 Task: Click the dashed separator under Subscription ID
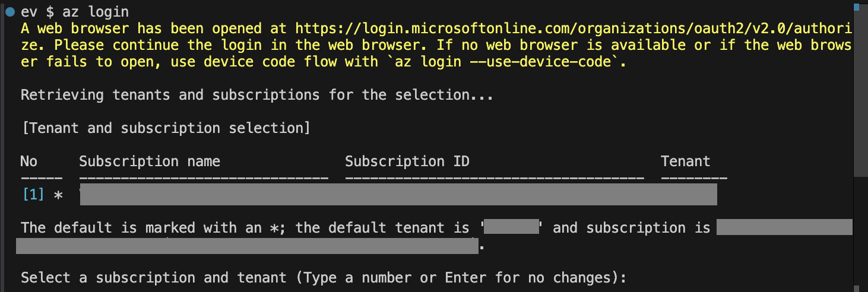point(495,178)
